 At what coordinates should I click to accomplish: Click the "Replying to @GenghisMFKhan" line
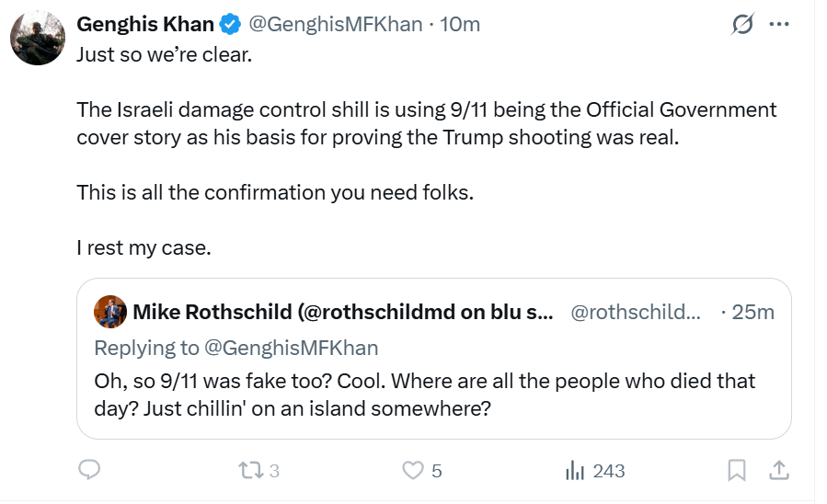[236, 348]
